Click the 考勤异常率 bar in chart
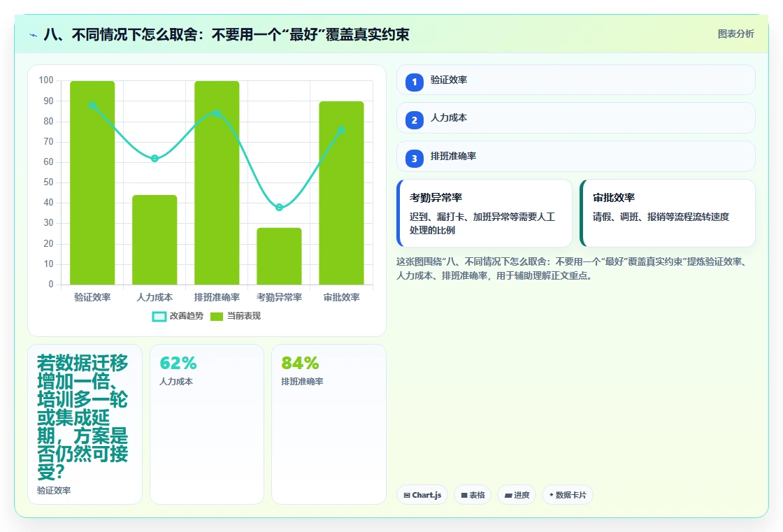 pos(279,257)
